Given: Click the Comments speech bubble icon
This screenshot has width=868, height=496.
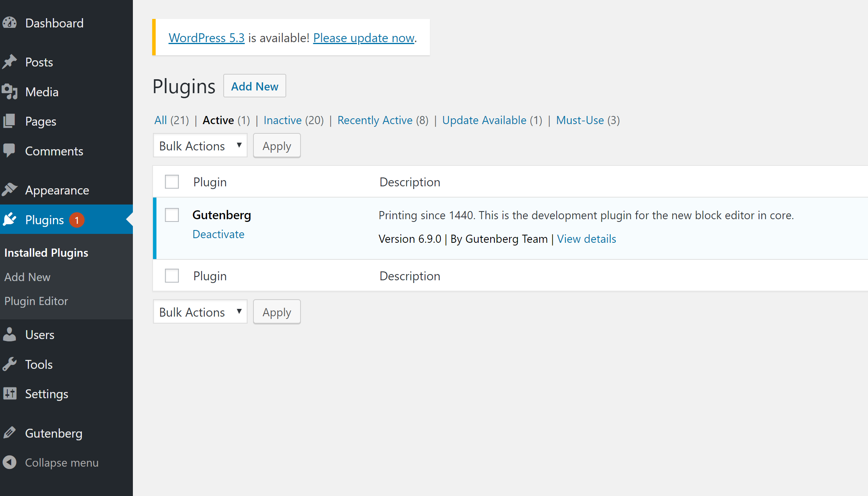Looking at the screenshot, I should pos(10,151).
